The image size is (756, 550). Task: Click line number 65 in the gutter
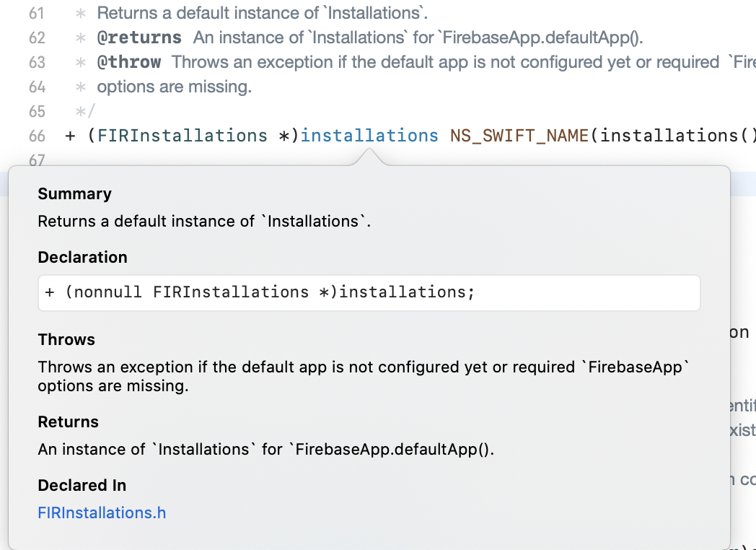(x=37, y=111)
